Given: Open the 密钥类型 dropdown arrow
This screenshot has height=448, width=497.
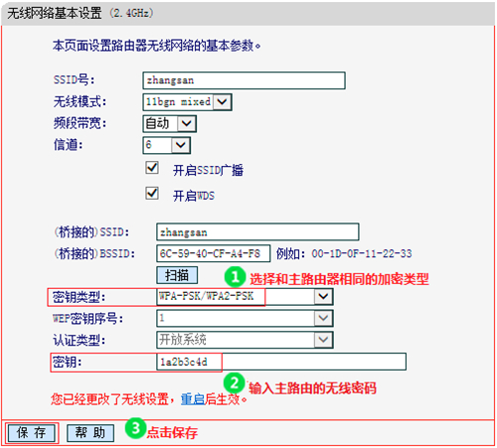Looking at the screenshot, I should point(323,296).
